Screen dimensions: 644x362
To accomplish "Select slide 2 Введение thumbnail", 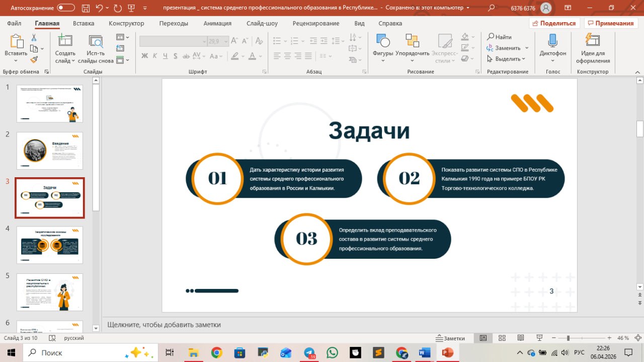I will coord(50,151).
